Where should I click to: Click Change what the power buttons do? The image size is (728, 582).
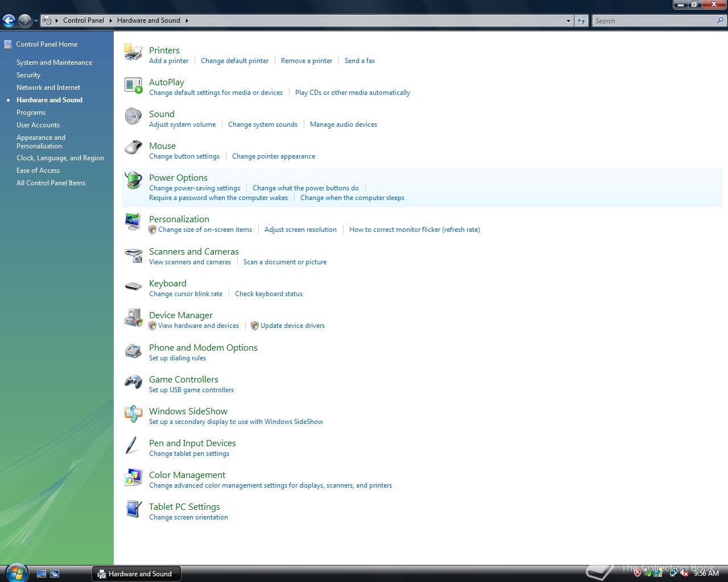coord(305,188)
